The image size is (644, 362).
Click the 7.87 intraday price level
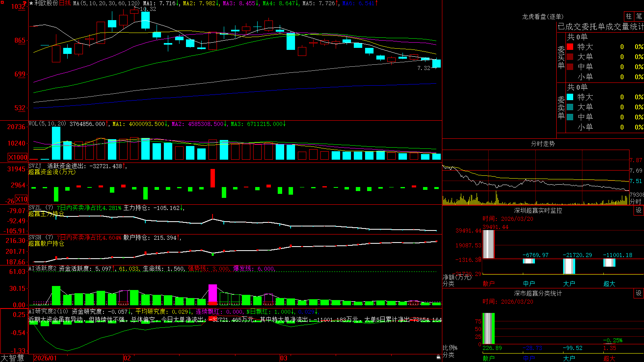636,160
